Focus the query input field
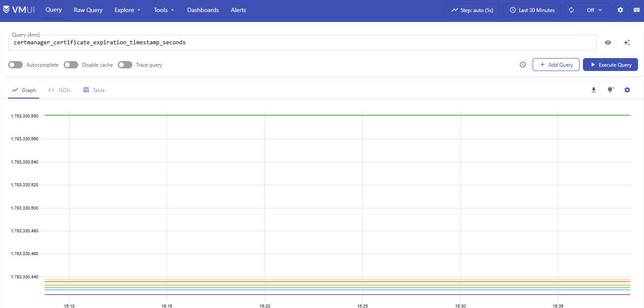 click(302, 43)
